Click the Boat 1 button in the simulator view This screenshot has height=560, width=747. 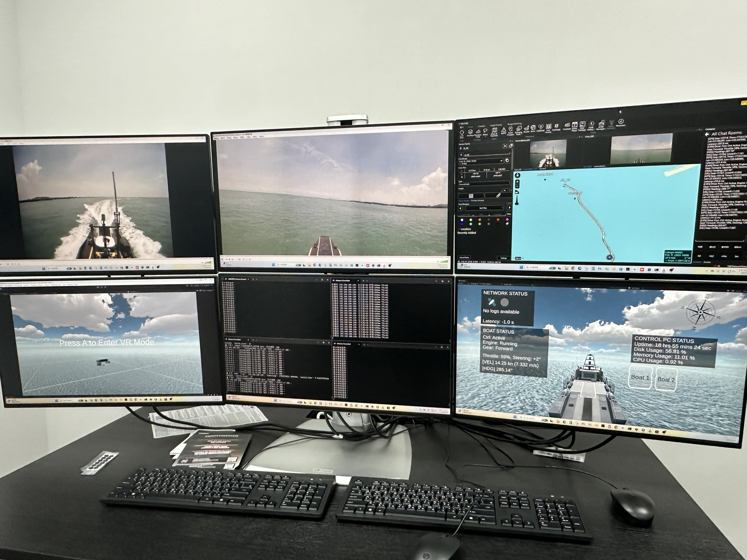click(x=640, y=377)
